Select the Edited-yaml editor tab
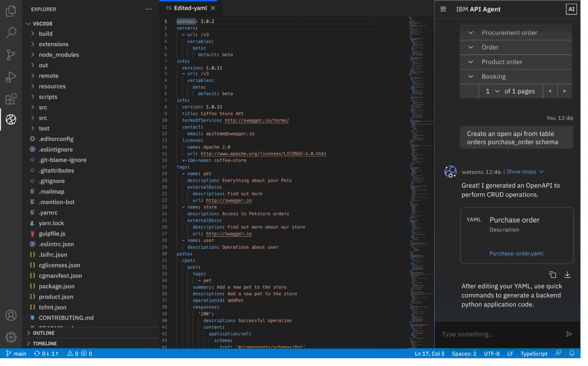 coord(190,8)
